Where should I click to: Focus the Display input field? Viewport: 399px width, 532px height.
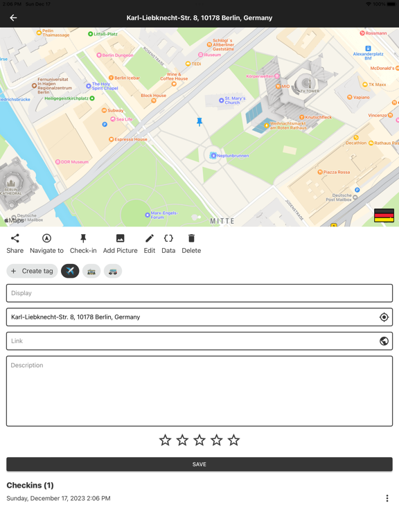coord(199,293)
